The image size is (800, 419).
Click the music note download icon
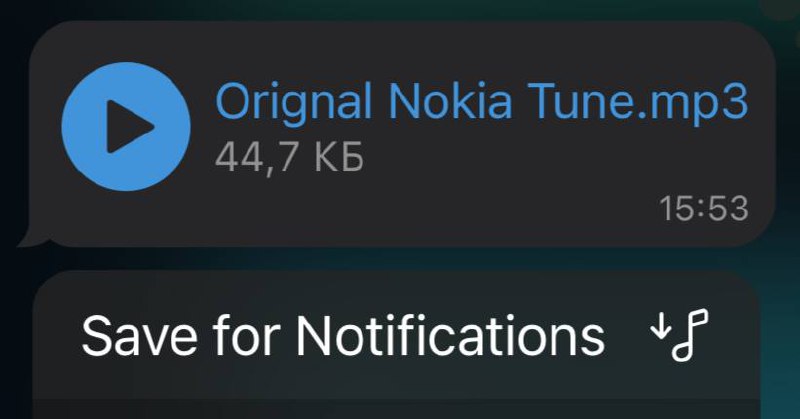[680, 335]
